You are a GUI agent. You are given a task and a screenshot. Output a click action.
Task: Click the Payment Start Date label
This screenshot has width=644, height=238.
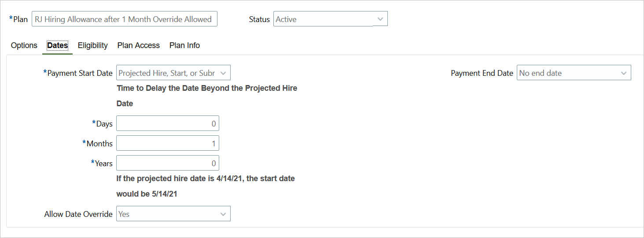point(80,73)
